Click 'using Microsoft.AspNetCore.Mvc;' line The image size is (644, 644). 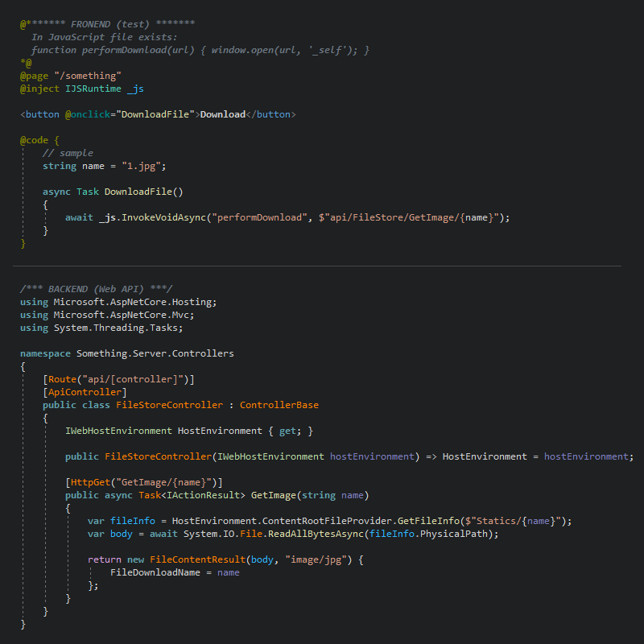[107, 315]
